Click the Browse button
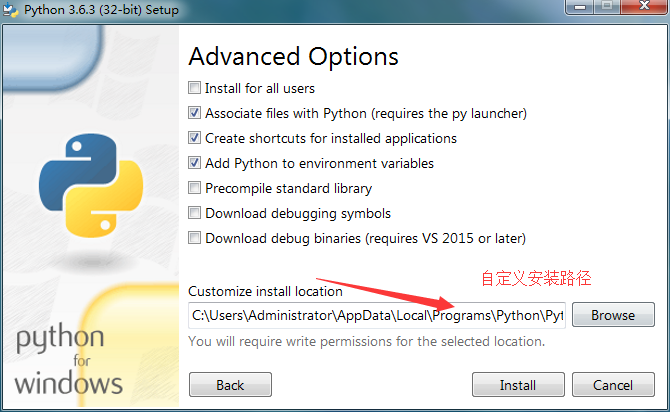The image size is (670, 412). tap(613, 315)
